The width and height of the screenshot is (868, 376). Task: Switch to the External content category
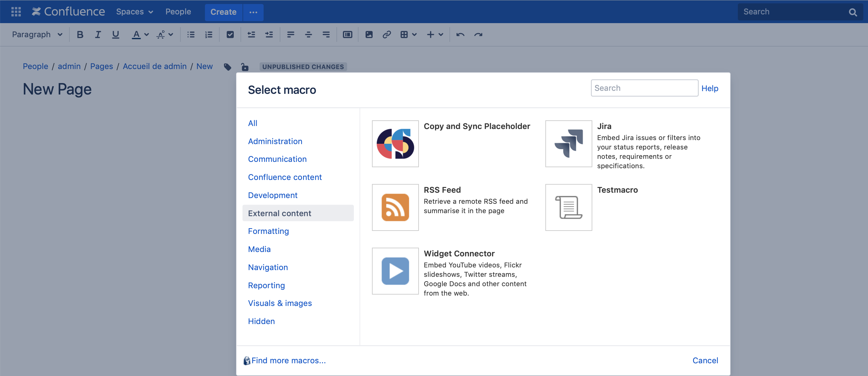[x=279, y=213]
